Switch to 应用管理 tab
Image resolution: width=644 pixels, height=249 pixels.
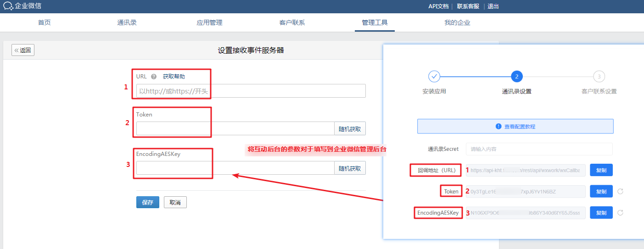pyautogui.click(x=209, y=22)
